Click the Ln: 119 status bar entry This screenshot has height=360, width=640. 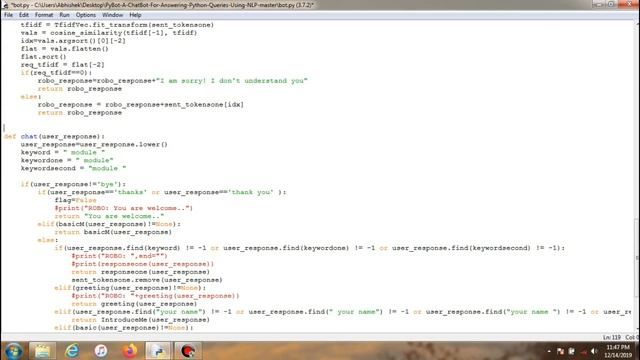(x=611, y=337)
